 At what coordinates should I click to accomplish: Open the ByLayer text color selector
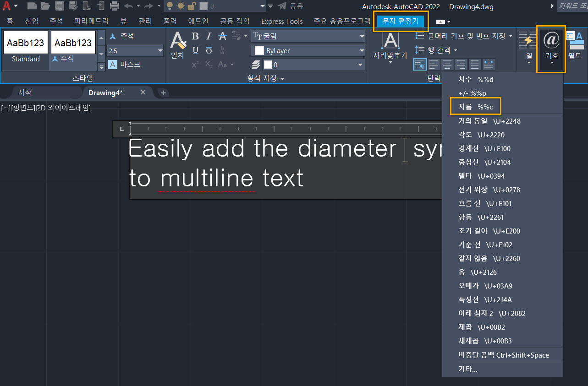click(x=308, y=51)
